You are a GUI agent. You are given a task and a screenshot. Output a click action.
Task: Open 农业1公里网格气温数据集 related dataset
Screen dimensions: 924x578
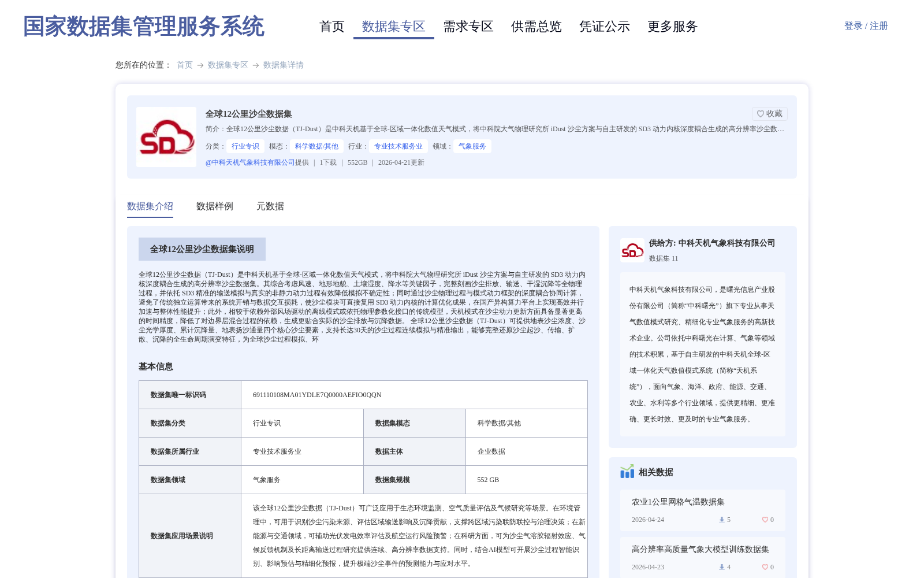click(678, 502)
